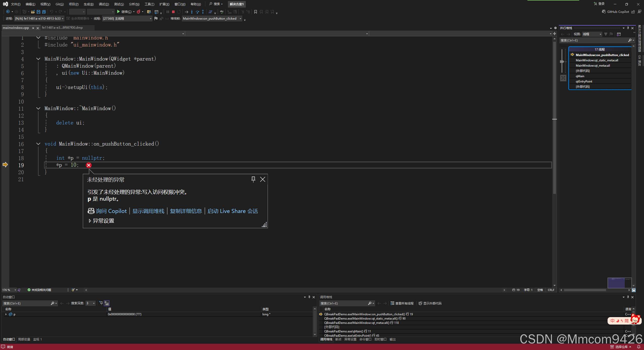Click the Save All icon

click(x=44, y=12)
